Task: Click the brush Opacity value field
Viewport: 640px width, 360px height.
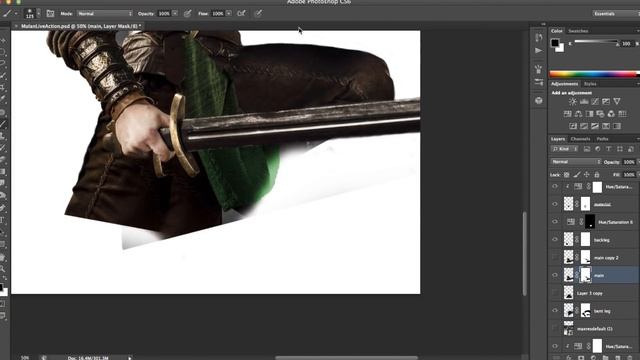Action: click(x=164, y=13)
